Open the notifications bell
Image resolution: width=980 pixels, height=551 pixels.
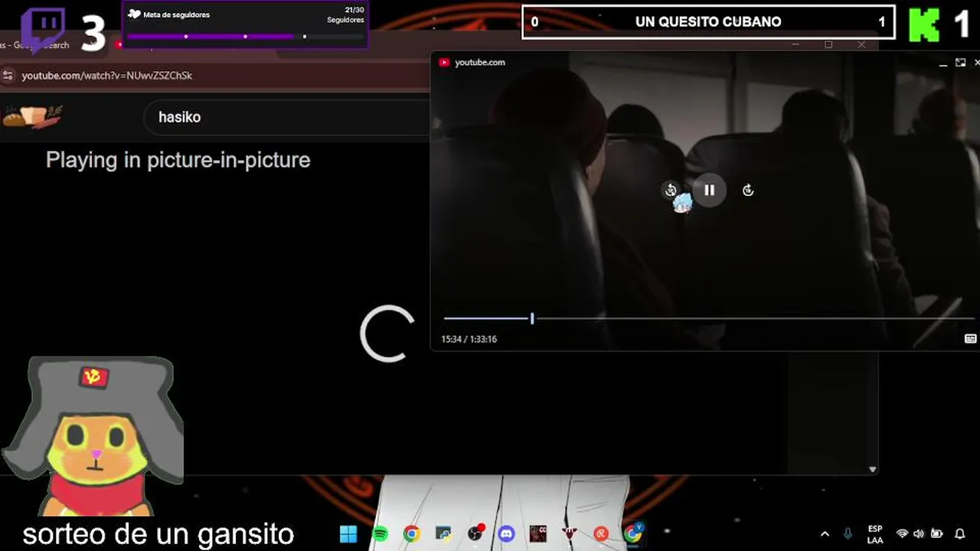(960, 534)
